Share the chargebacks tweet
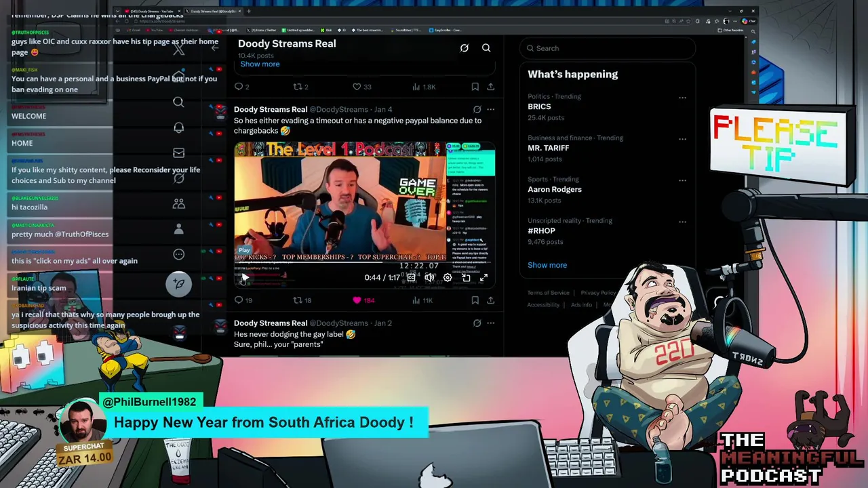Viewport: 868px width, 488px height. (490, 300)
